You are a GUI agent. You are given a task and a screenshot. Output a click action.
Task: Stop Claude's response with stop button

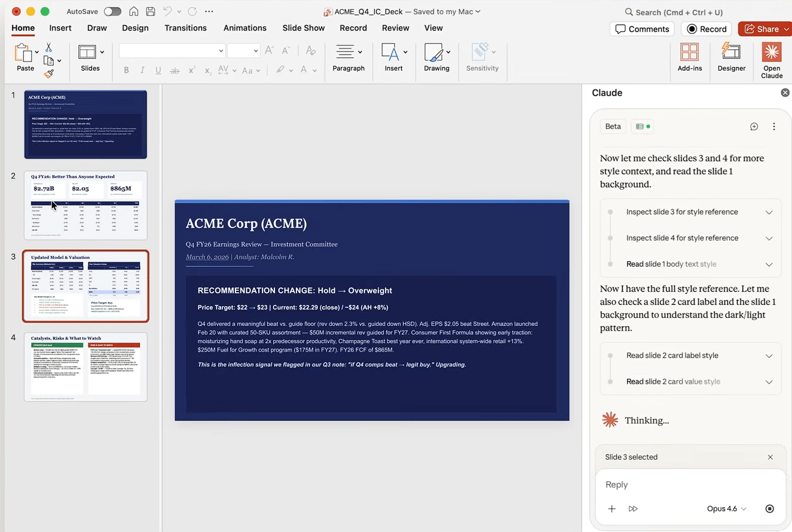769,509
